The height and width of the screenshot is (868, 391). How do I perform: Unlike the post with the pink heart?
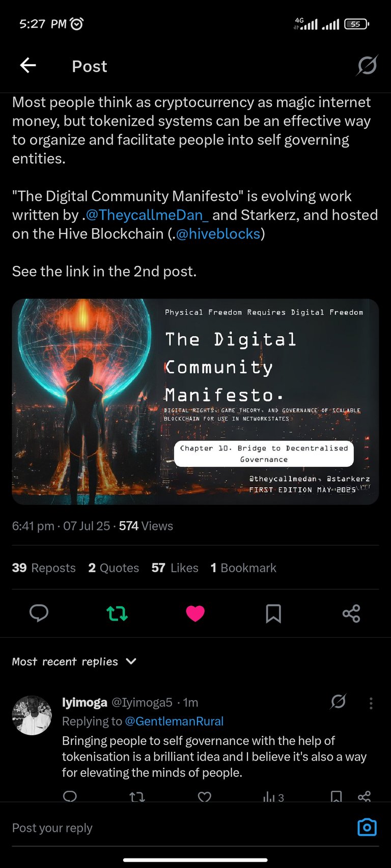195,613
